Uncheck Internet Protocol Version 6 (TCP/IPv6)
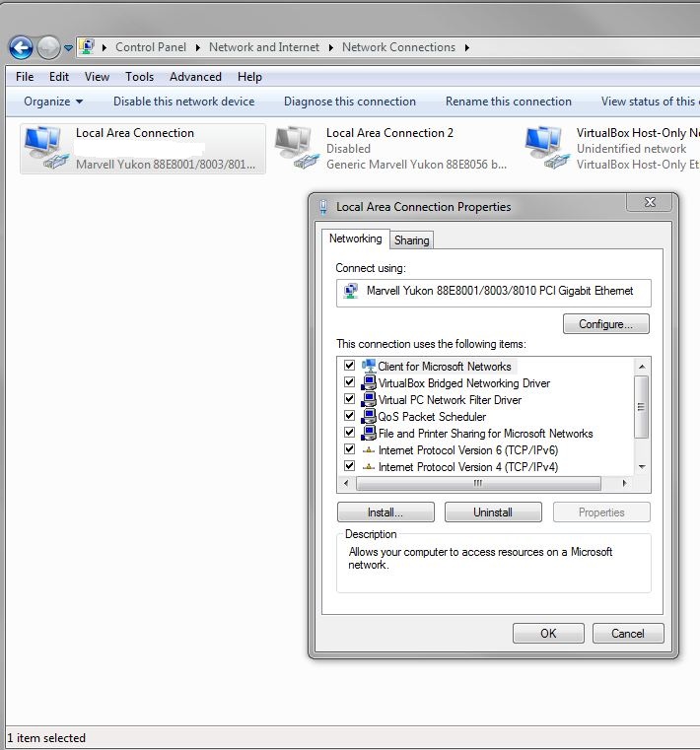The image size is (700, 750). (x=349, y=449)
